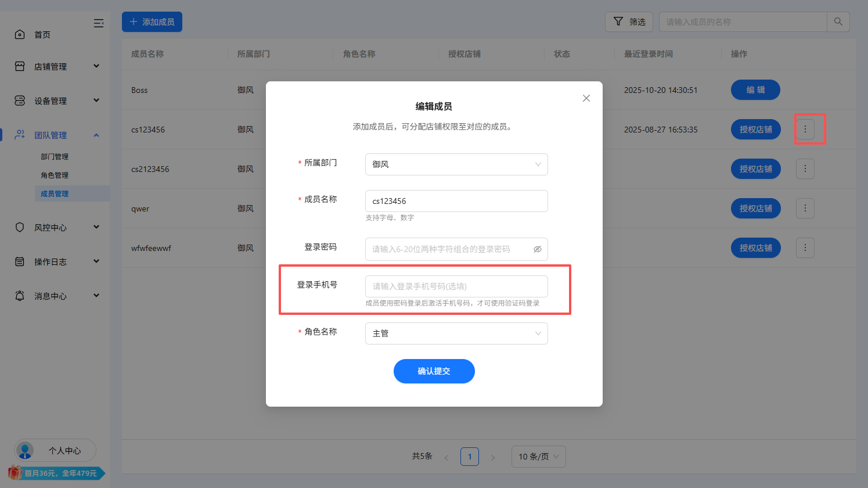The height and width of the screenshot is (488, 868).
Task: Open the department dropdown showing 御风
Action: click(x=456, y=164)
